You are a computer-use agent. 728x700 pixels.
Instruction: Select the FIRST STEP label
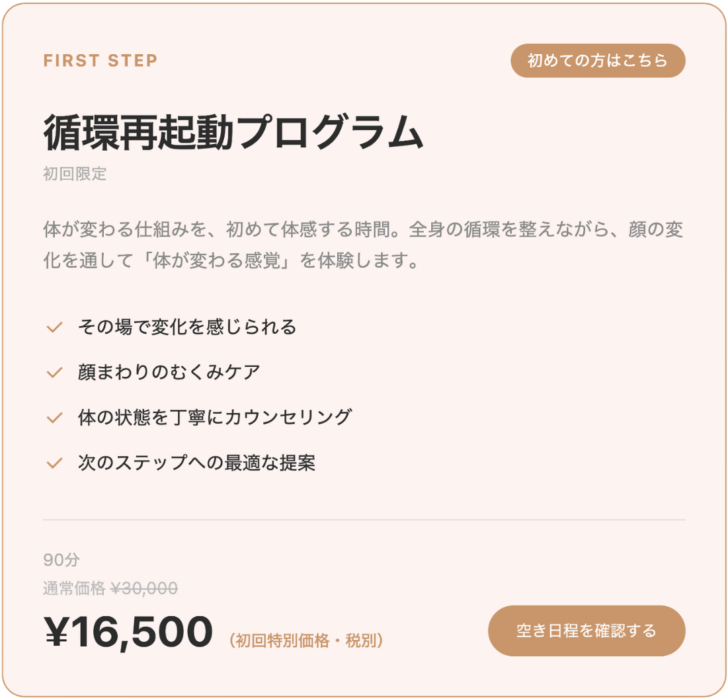(x=101, y=61)
